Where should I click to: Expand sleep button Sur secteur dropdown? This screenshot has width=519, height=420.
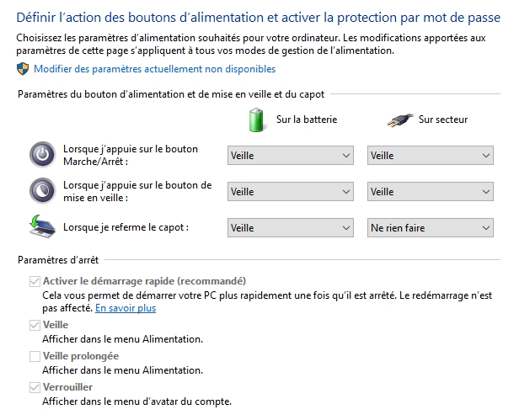tap(431, 191)
